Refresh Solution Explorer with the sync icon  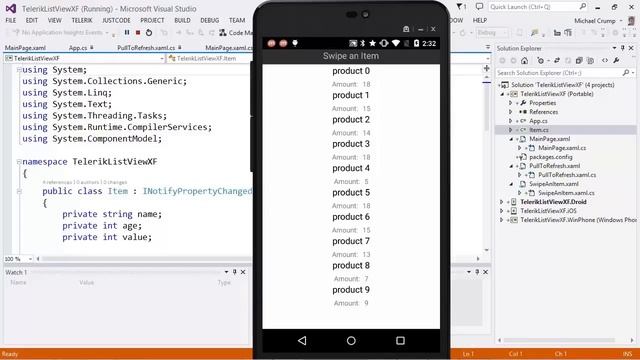(x=556, y=61)
